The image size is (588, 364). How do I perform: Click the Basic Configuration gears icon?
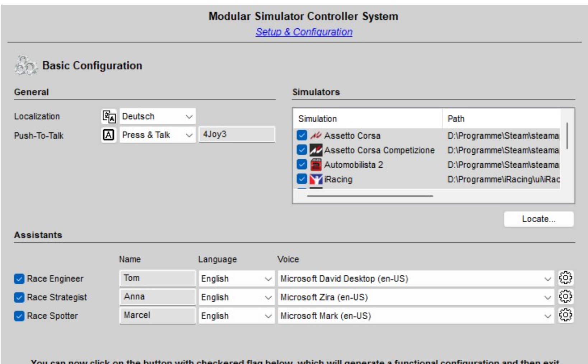coord(26,66)
